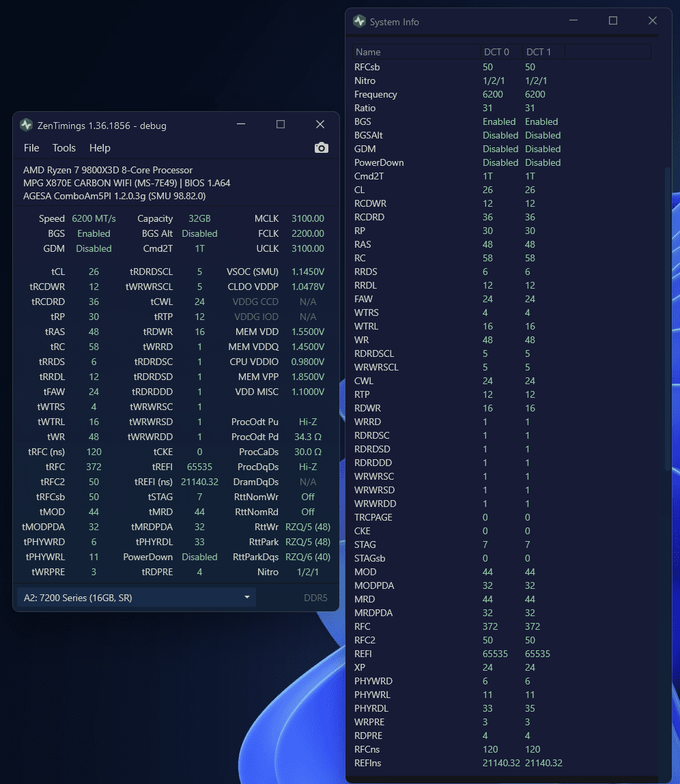Click the AMD Ryzen 7 9800X3D processor line
The image size is (680, 784).
[x=108, y=170]
